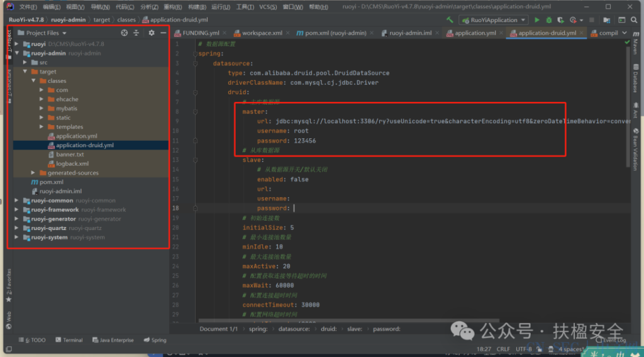
Task: Select logback.xml in the project tree
Action: coord(72,163)
